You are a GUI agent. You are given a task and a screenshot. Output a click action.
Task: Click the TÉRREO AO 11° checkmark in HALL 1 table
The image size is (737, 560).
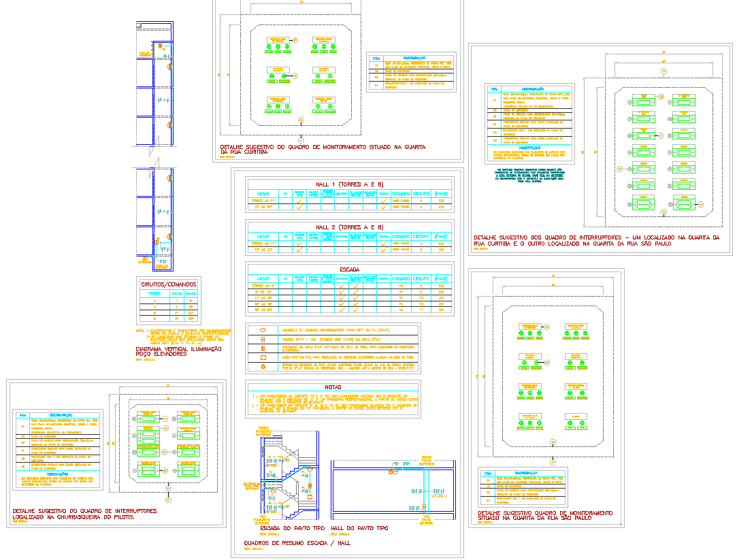click(x=299, y=201)
